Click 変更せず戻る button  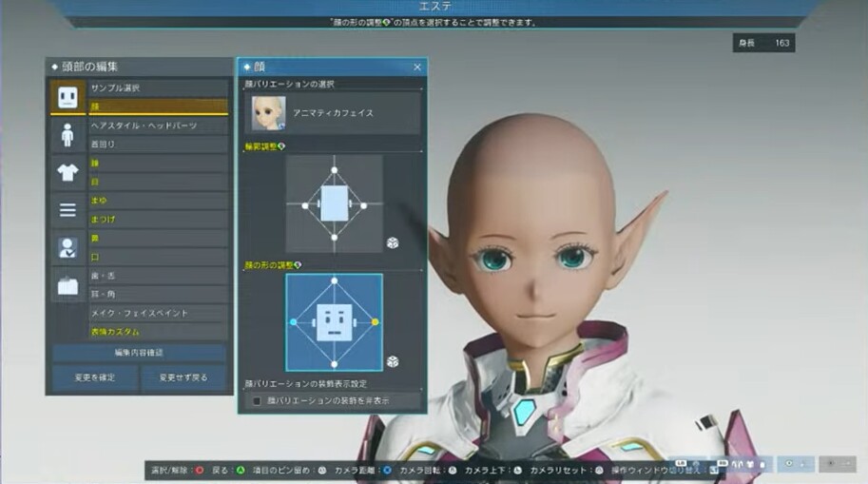(183, 378)
